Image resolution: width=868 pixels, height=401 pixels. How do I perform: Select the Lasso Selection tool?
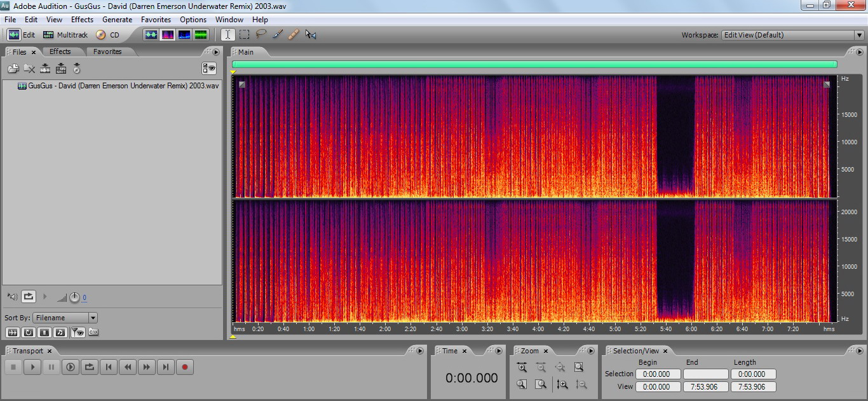click(261, 35)
